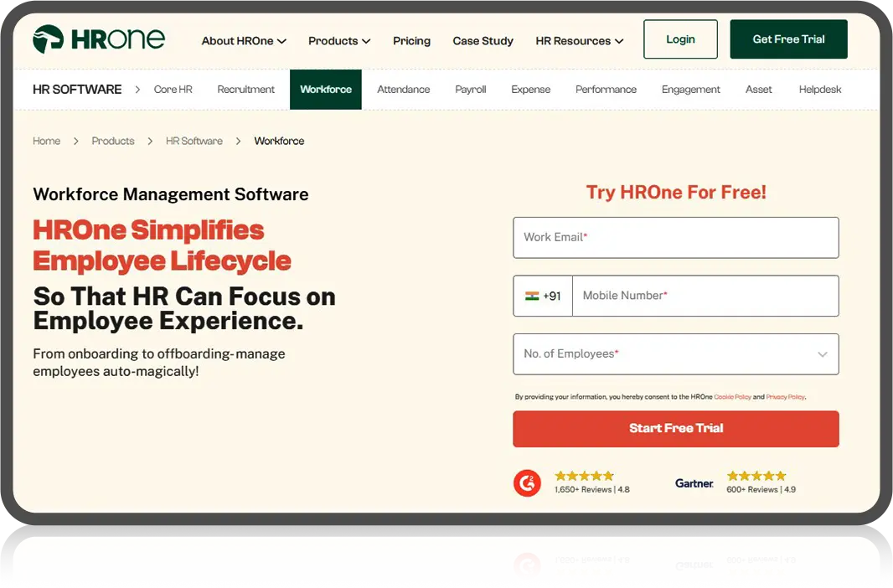Viewport: 893px width, 588px height.
Task: Open the No. of Employees dropdown
Action: pos(675,353)
